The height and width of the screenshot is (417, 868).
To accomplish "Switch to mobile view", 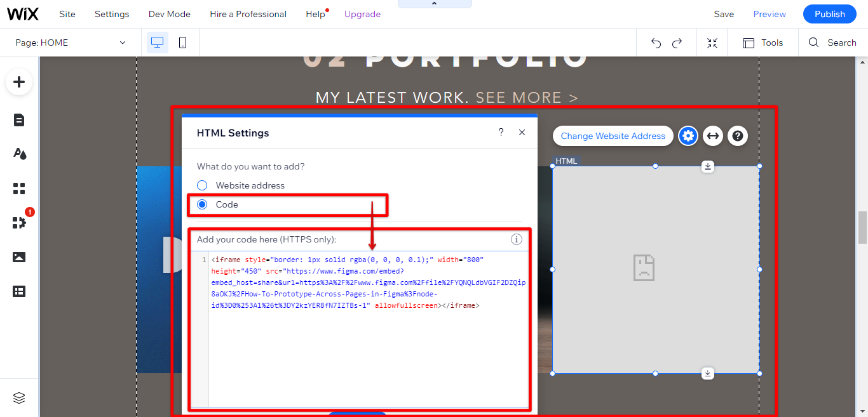I will point(182,43).
